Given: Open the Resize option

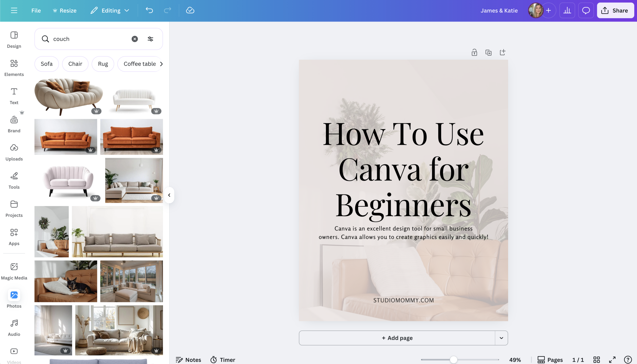Looking at the screenshot, I should [x=64, y=10].
